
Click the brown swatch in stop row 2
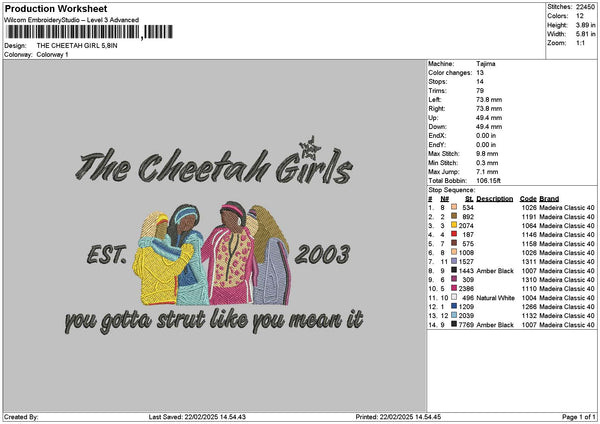[454, 216]
